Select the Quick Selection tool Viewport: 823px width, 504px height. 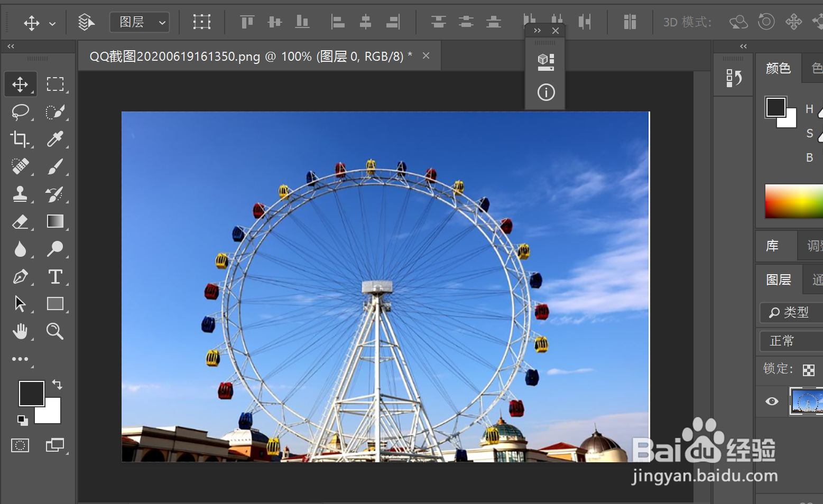[x=55, y=112]
